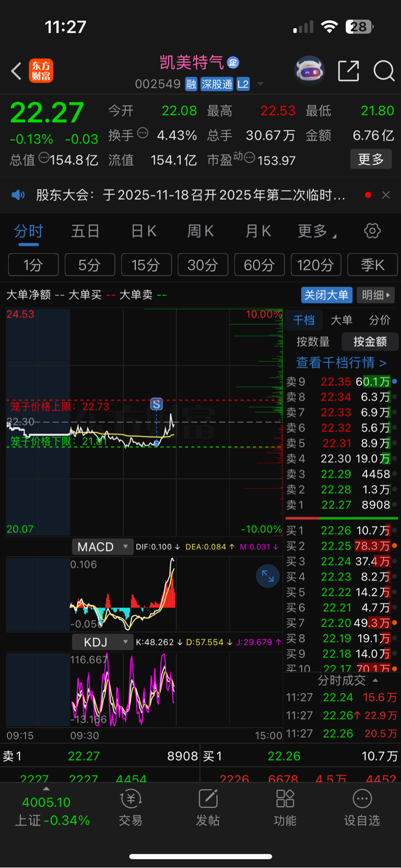Screen dimensions: 401x868
Task: Switch to the 千档 tab
Action: point(303,320)
